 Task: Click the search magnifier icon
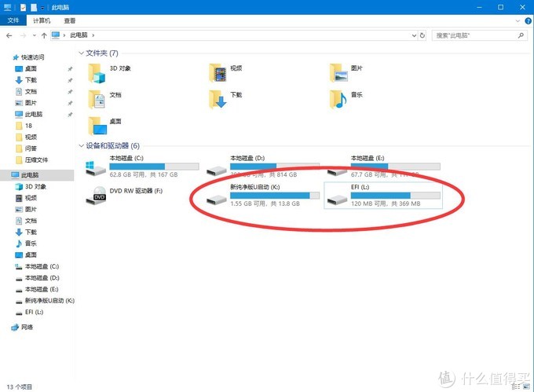coord(521,35)
